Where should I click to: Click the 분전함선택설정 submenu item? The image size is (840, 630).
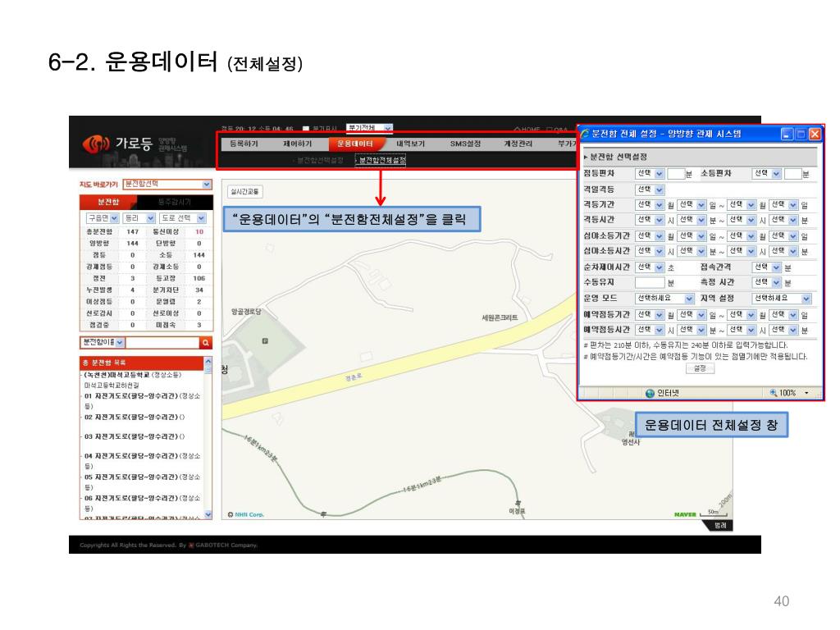(x=320, y=160)
